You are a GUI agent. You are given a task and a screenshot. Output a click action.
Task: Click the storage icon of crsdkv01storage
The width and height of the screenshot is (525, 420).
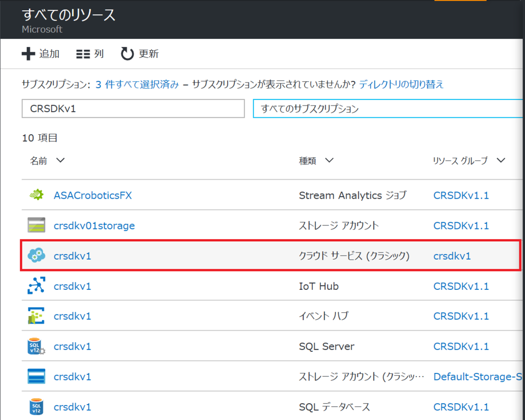pyautogui.click(x=36, y=225)
